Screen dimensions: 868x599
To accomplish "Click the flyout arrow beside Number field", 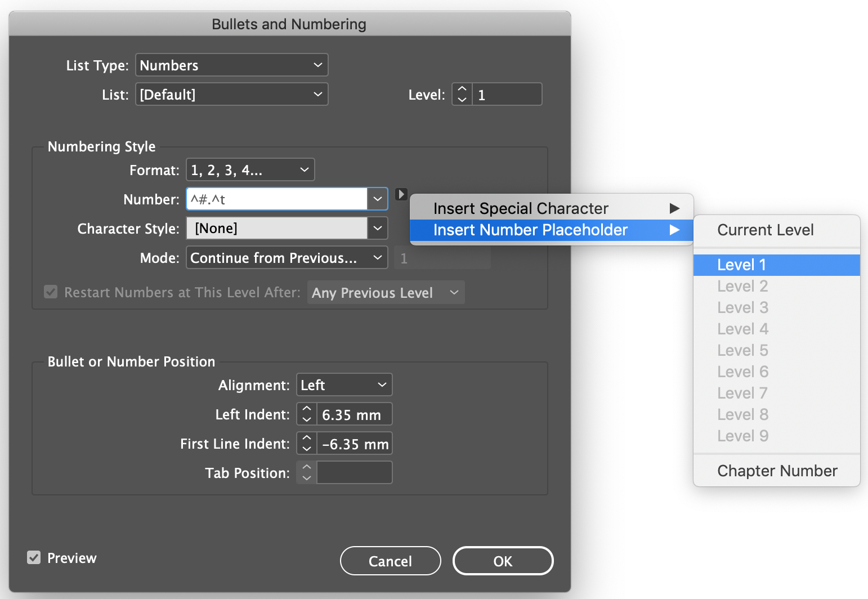I will point(401,195).
